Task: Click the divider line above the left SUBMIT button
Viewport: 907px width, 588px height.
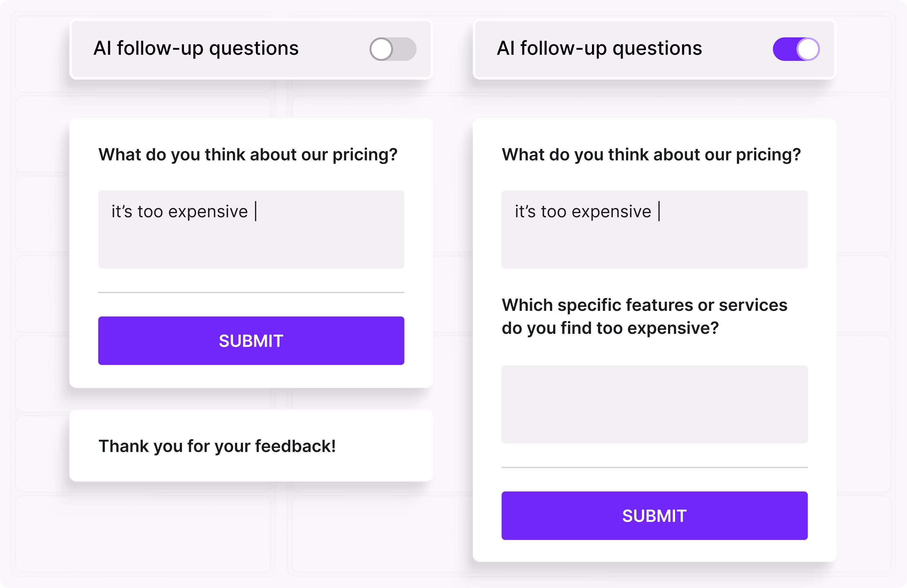Action: (251, 292)
